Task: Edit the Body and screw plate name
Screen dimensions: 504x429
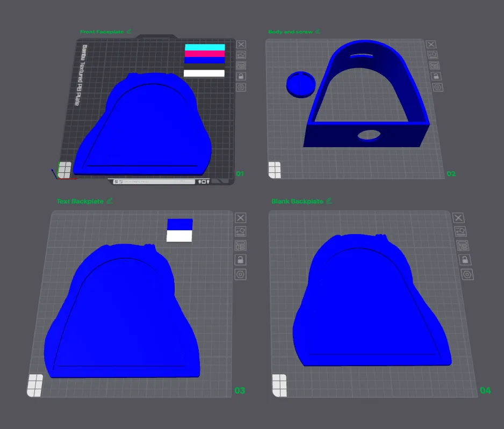Action: (318, 31)
